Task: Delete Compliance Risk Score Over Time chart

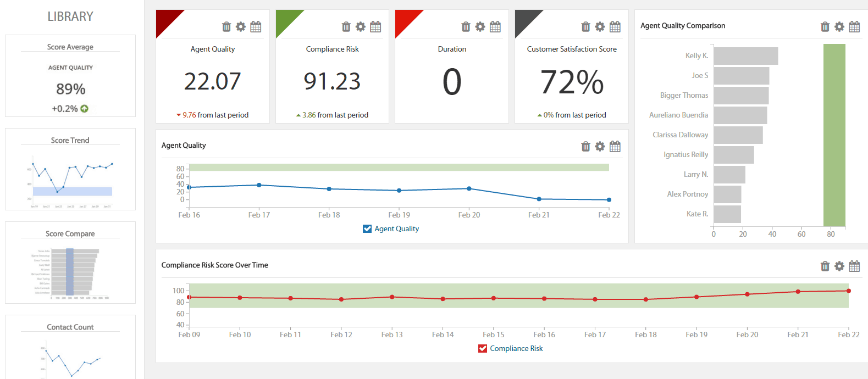Action: (825, 266)
